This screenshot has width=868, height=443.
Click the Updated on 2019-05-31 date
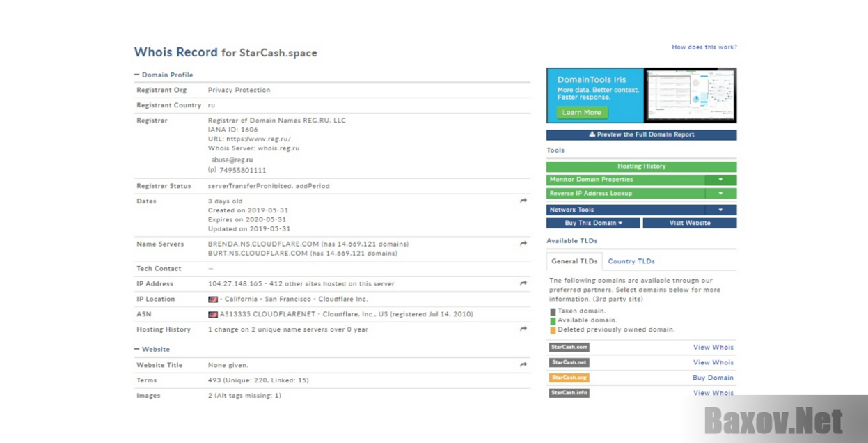tap(249, 229)
